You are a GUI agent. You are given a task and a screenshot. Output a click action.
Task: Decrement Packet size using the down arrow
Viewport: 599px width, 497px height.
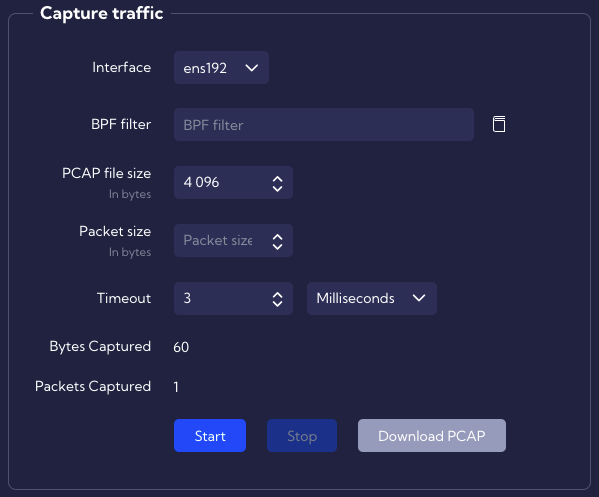(277, 246)
